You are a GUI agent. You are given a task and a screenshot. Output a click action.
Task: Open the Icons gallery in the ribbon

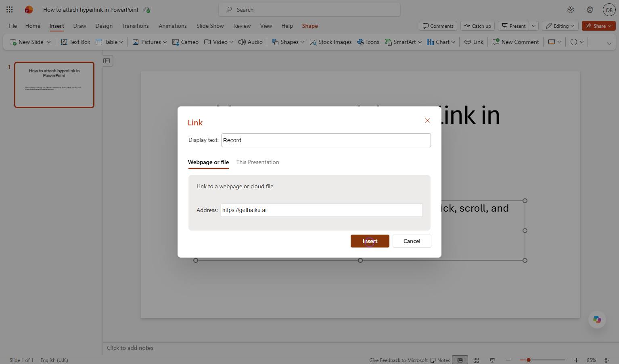(x=368, y=42)
